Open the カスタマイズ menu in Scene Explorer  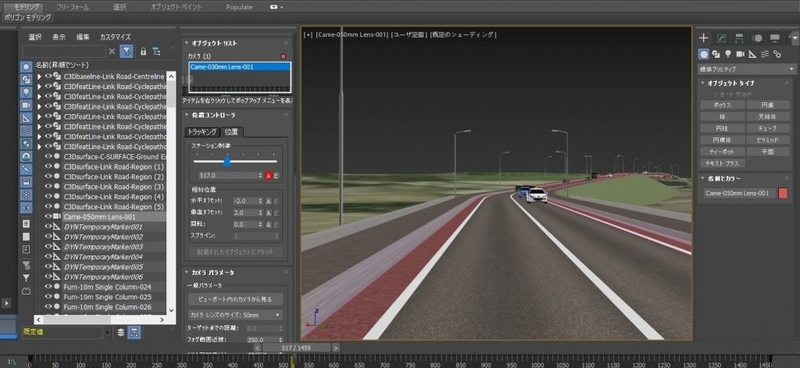point(115,37)
